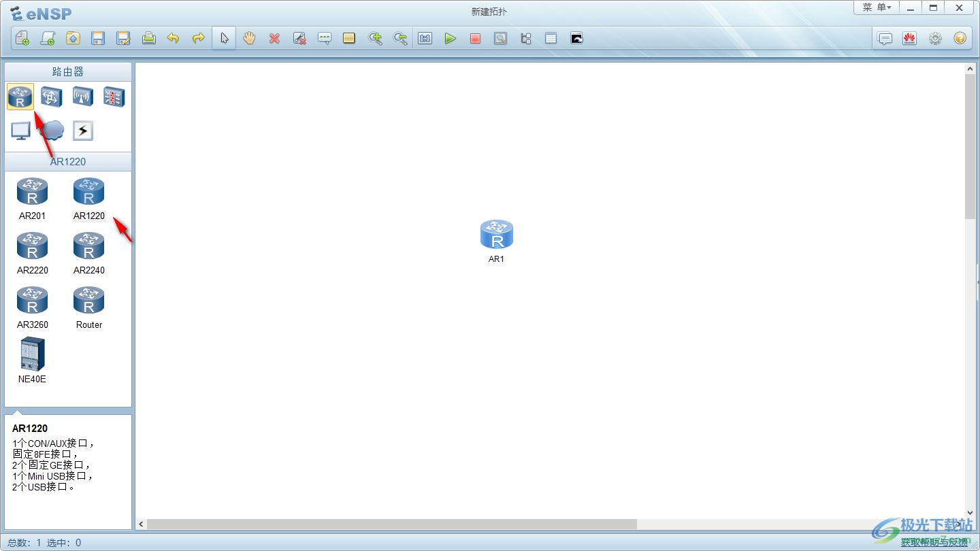Open the 菜单 dropdown menu
Image resolution: width=980 pixels, height=551 pixels.
pos(877,7)
